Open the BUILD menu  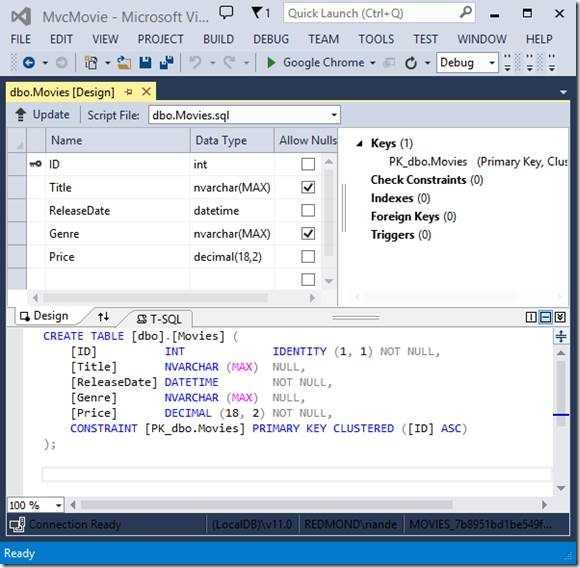pyautogui.click(x=218, y=39)
